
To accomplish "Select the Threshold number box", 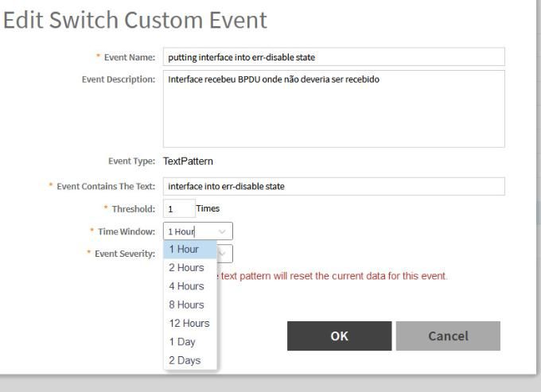I will [178, 208].
